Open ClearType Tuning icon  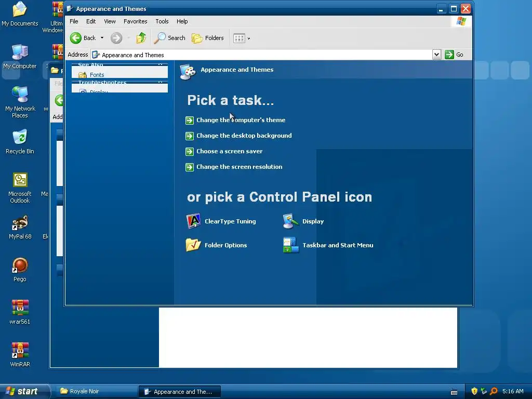194,221
